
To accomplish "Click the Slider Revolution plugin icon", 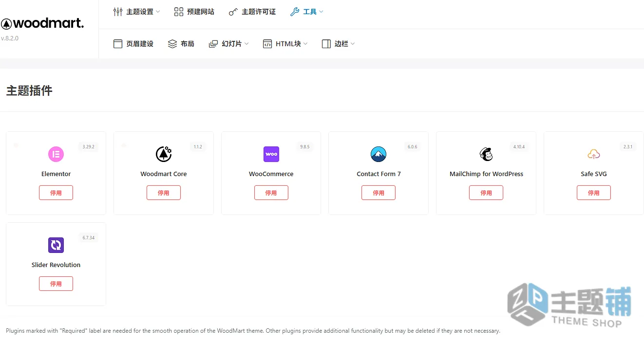I will click(x=56, y=245).
